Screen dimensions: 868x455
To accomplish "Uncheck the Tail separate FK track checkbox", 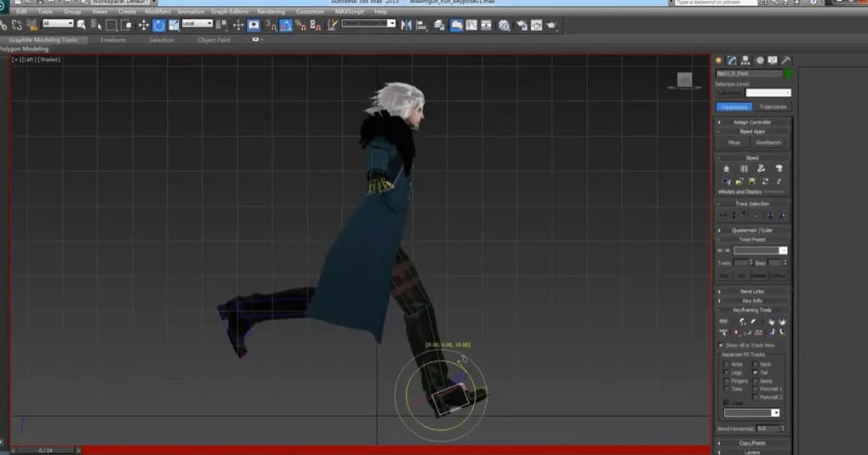I will pyautogui.click(x=755, y=373).
